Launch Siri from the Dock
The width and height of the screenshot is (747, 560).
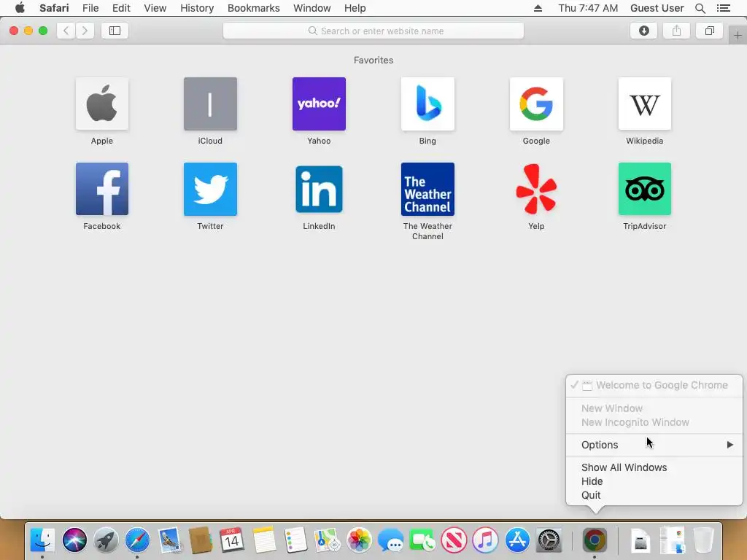[x=74, y=540]
